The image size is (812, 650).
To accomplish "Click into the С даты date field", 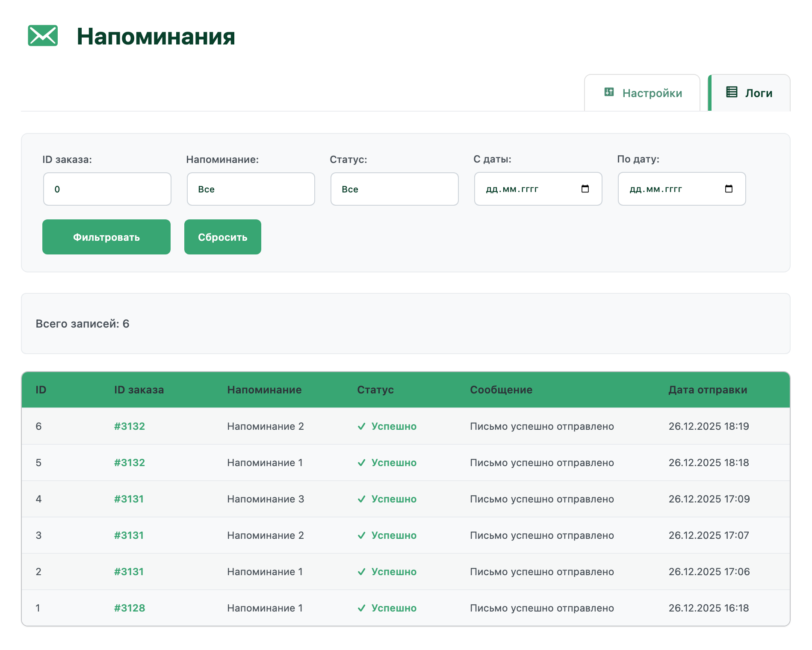I will 526,189.
